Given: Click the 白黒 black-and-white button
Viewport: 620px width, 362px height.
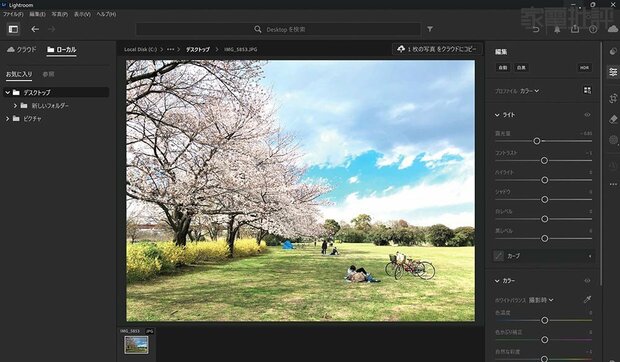Looking at the screenshot, I should coord(521,68).
